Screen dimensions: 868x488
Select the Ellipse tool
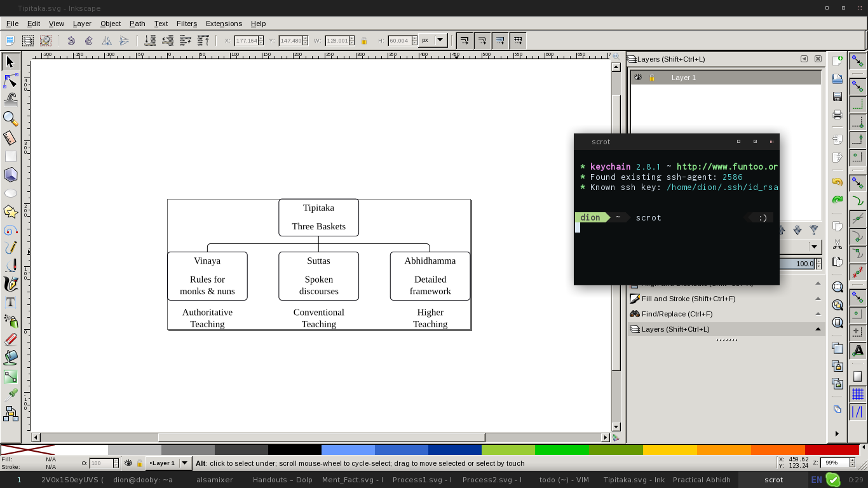[10, 193]
